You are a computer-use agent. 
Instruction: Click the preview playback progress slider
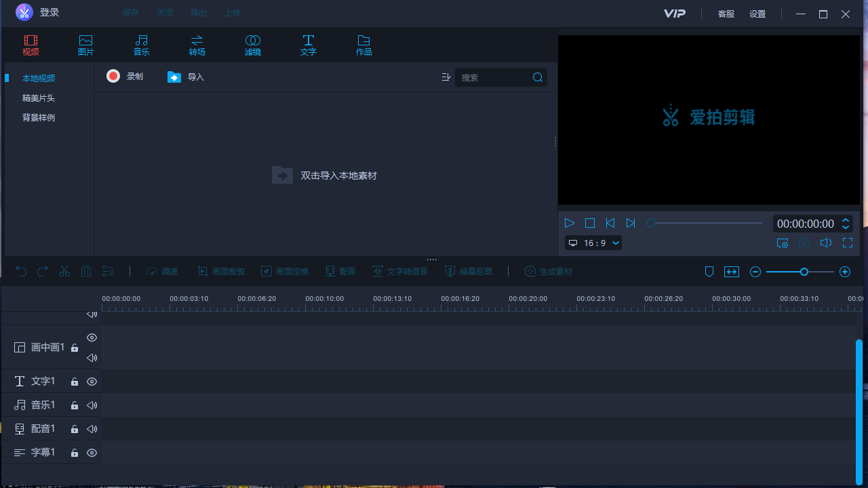coord(705,223)
